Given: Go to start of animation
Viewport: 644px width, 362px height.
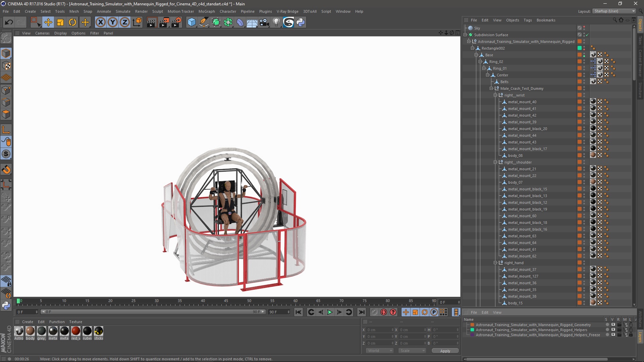Looking at the screenshot, I should (299, 312).
